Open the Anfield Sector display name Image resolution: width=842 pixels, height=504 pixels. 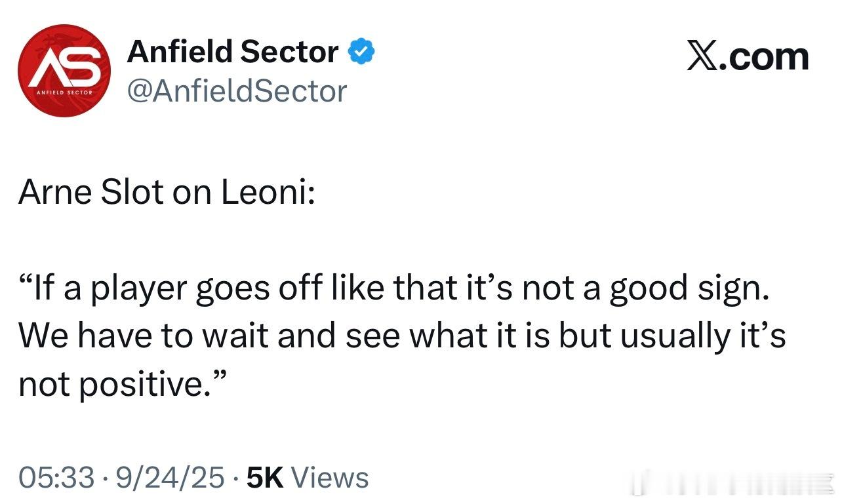pyautogui.click(x=233, y=52)
